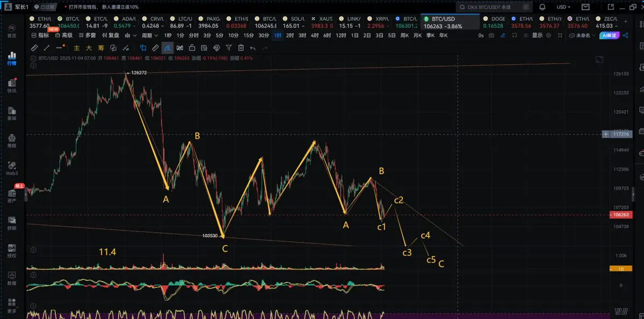Select the 1分 timeframe
Viewport: 644px width, 319px height.
180,35
